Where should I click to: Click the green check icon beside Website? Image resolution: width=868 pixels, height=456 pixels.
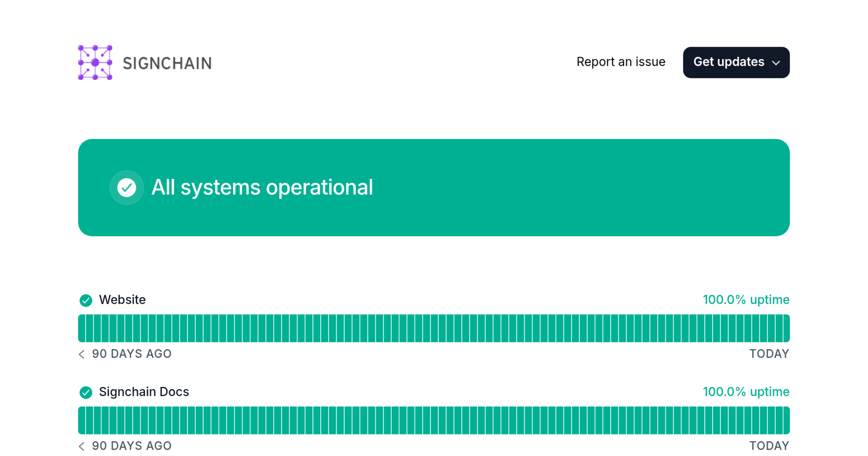pos(86,300)
